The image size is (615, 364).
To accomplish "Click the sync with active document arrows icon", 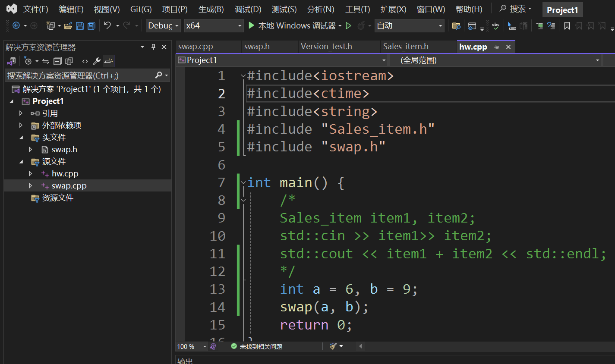I will tap(46, 61).
